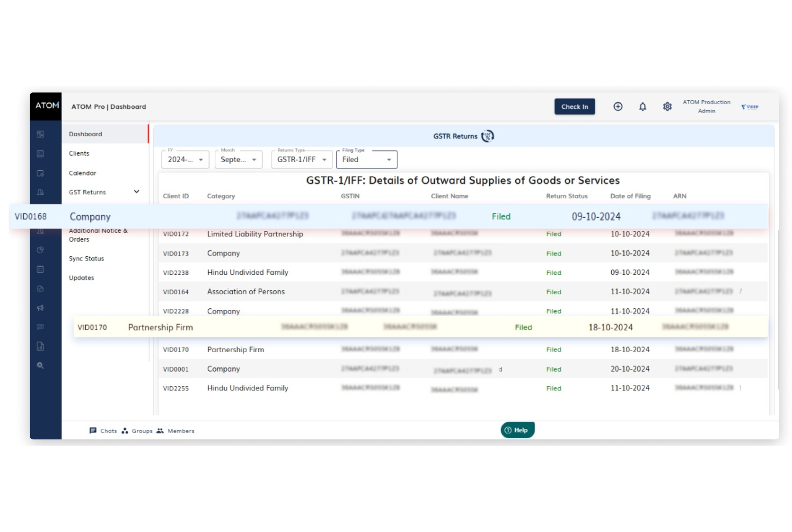Click the plus circle add icon
The height and width of the screenshot is (532, 792).
[618, 107]
